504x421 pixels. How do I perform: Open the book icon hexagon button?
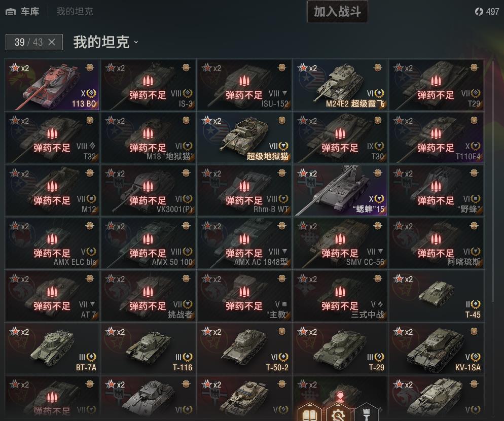309,413
